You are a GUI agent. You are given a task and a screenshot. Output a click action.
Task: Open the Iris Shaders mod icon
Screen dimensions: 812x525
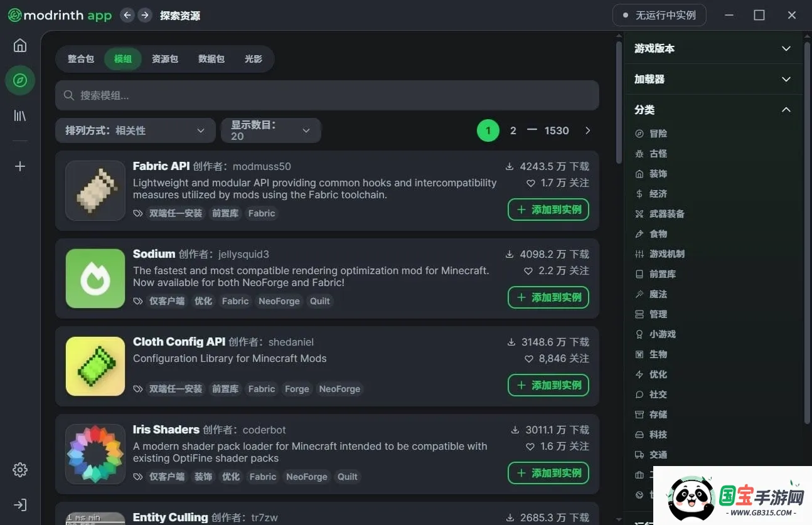(x=95, y=454)
